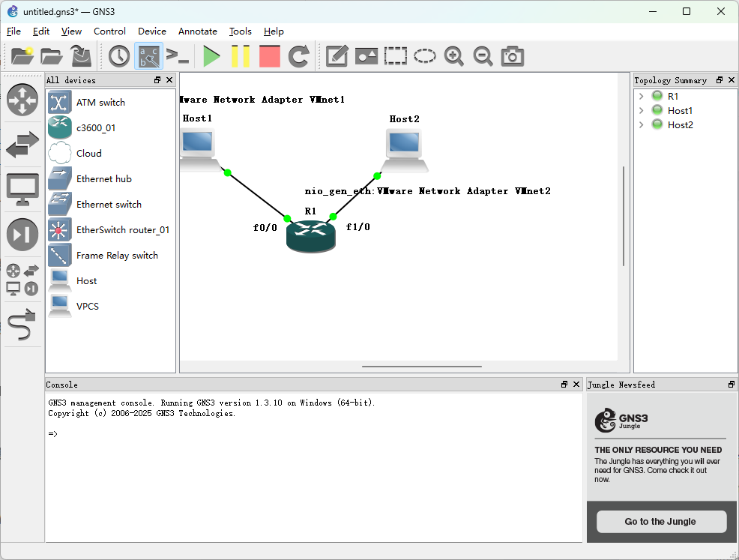Select VPCS in device list

tap(110, 306)
